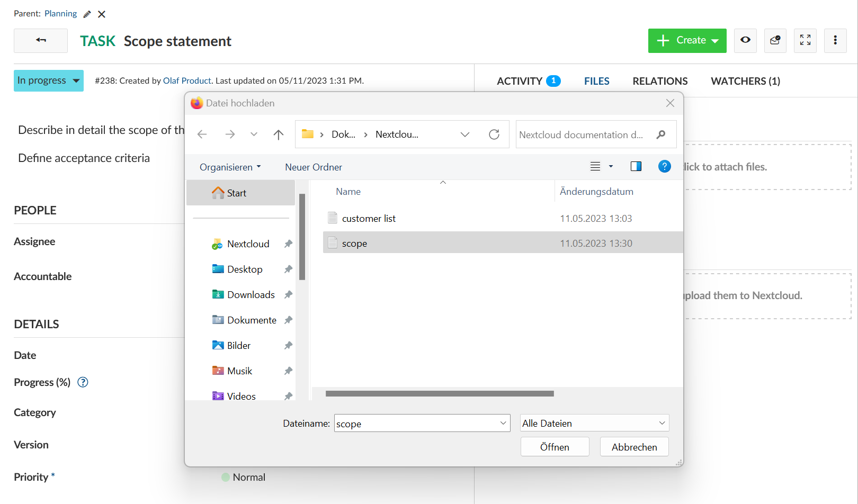
Task: Remove the parent with the X icon
Action: (x=102, y=14)
